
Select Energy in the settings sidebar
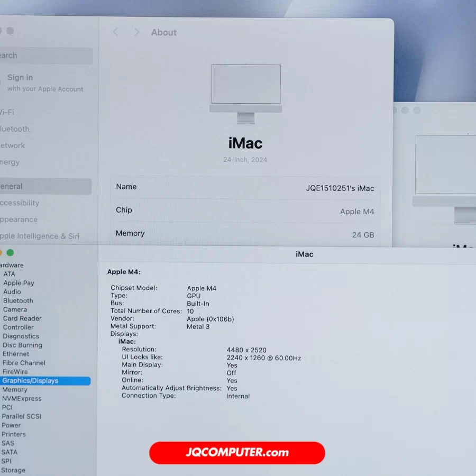(11, 162)
